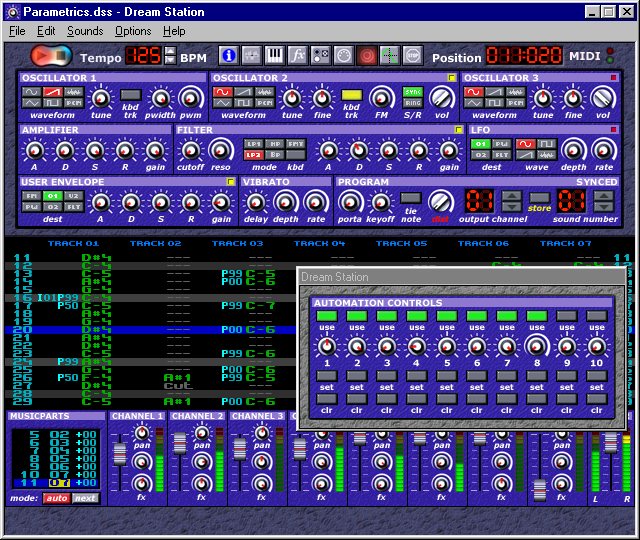Select the LFO square wave shape
This screenshot has width=640, height=540.
[547, 144]
